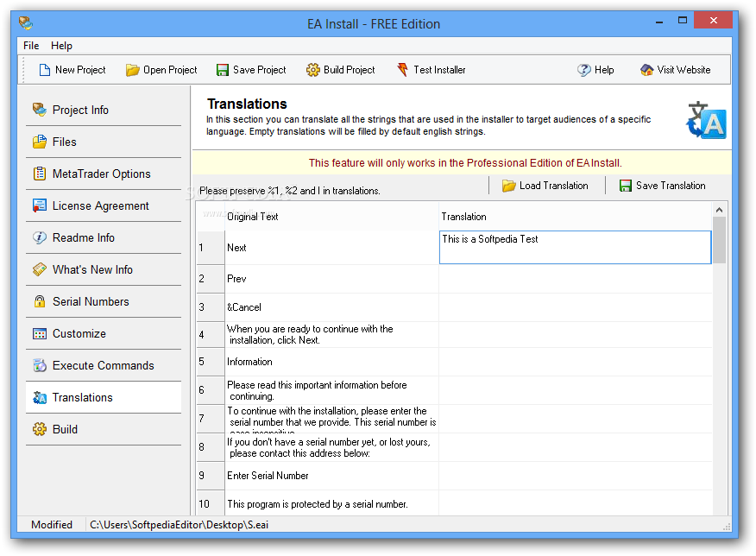
Task: Click the Translations sidebar icon
Action: coord(40,397)
